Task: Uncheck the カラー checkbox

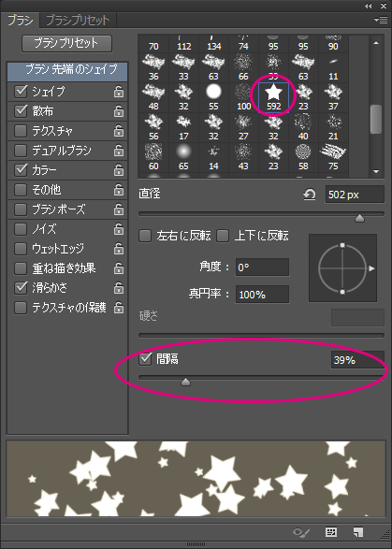Action: click(21, 170)
